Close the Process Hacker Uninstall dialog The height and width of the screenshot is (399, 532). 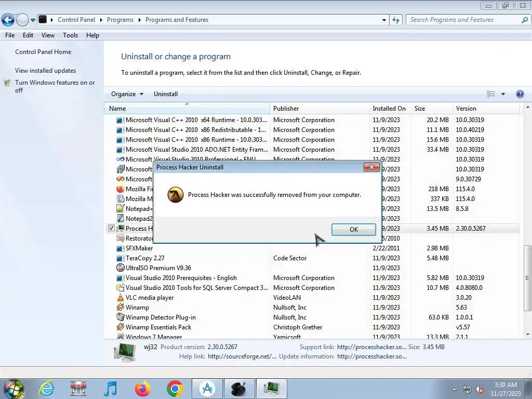coord(371,167)
